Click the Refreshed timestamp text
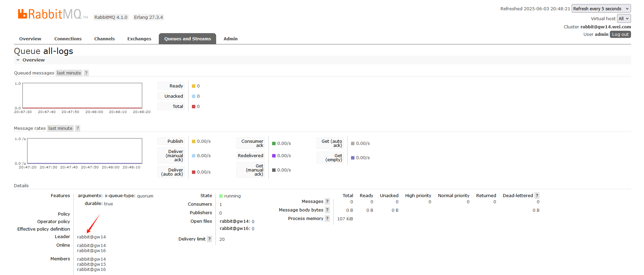The height and width of the screenshot is (275, 644). [535, 9]
